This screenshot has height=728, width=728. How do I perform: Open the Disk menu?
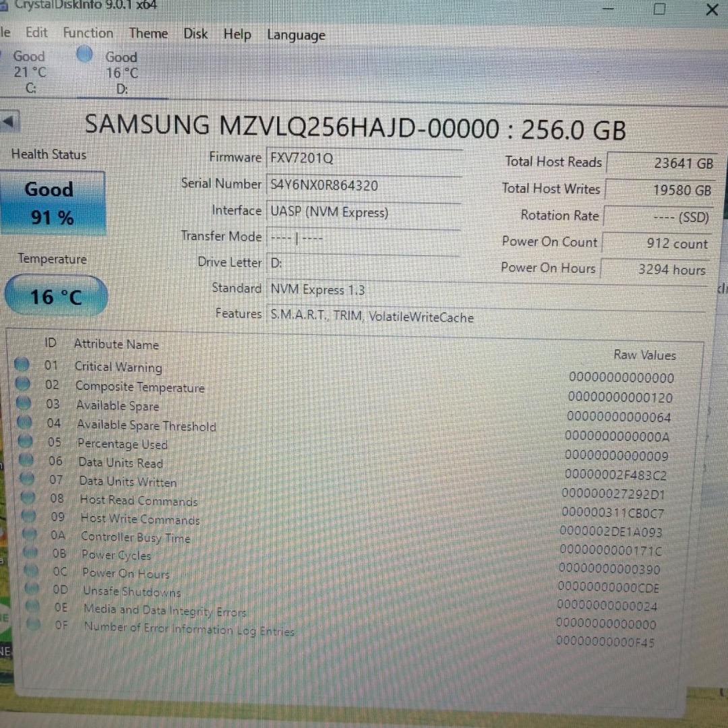point(195,34)
